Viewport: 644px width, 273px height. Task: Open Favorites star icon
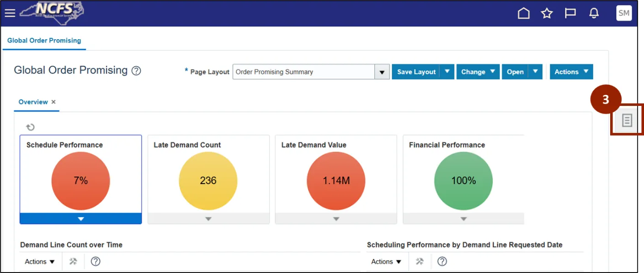point(547,14)
